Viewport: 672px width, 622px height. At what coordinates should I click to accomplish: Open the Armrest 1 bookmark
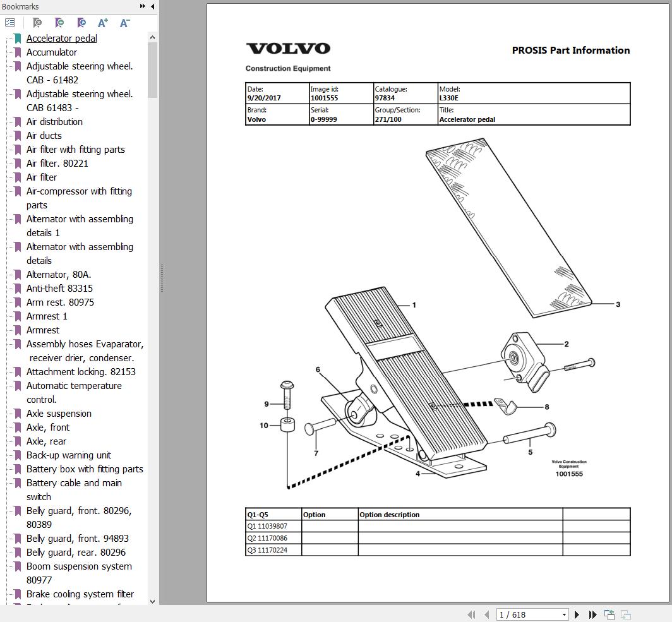pos(47,316)
